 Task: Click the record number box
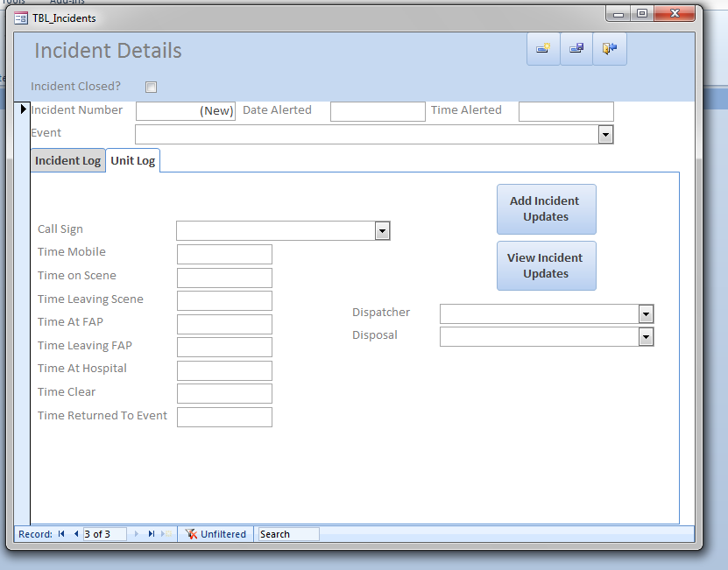pyautogui.click(x=104, y=534)
